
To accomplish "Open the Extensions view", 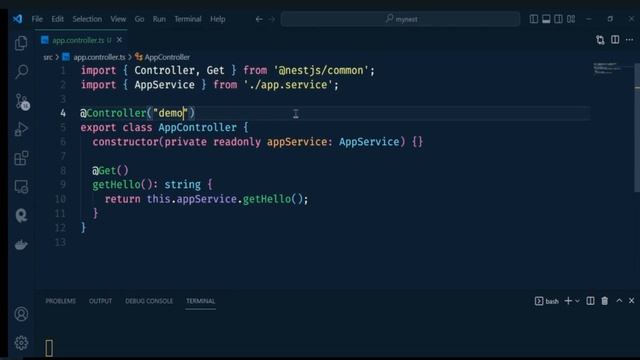I will point(21,158).
